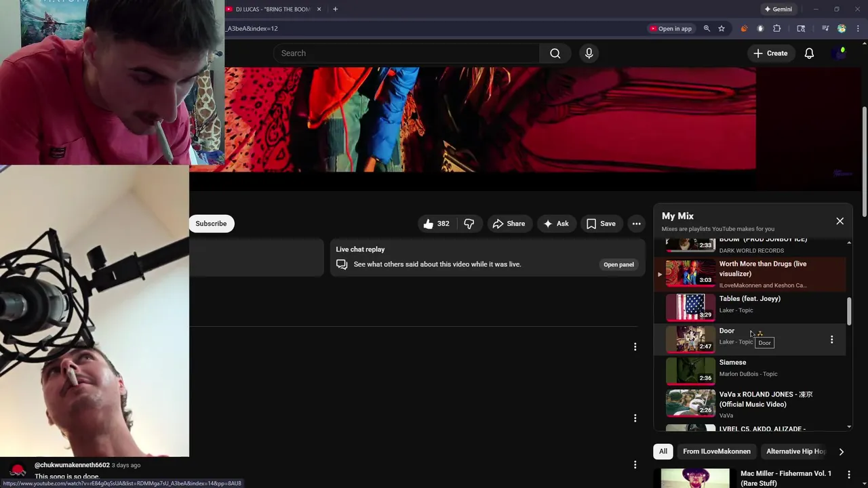
Task: Open options menu for chukwumakenneth6602 comment
Action: click(635, 465)
